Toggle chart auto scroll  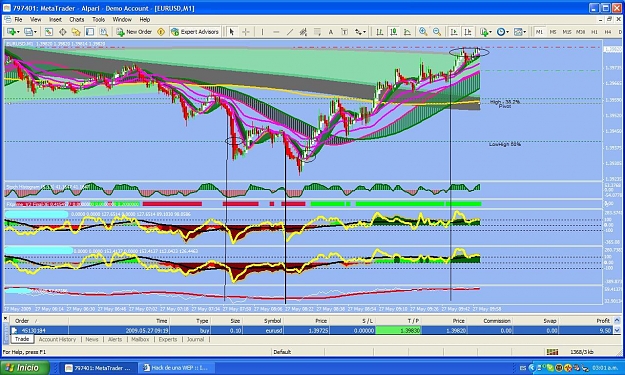(x=454, y=32)
